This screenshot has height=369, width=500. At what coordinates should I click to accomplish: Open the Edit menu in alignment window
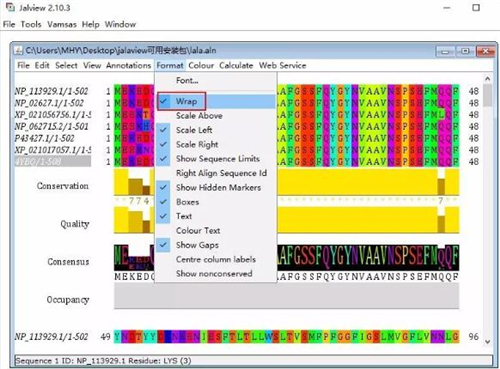[x=42, y=65]
